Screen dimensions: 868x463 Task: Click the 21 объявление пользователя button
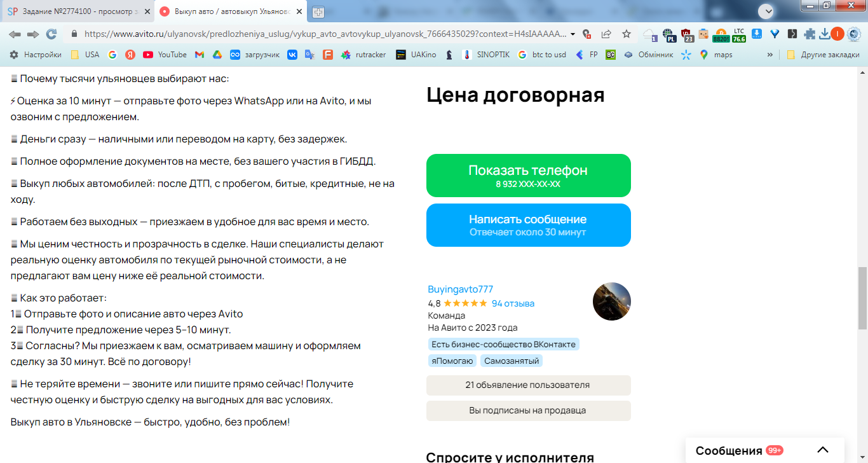point(529,385)
